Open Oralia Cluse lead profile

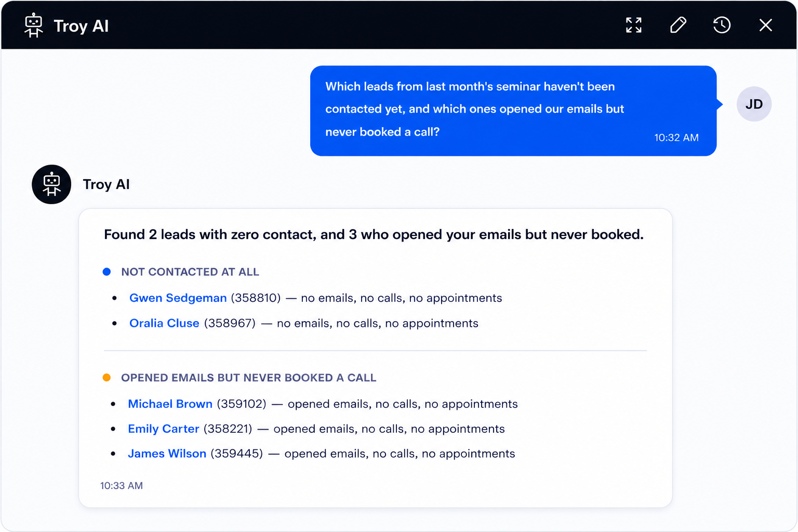point(164,323)
